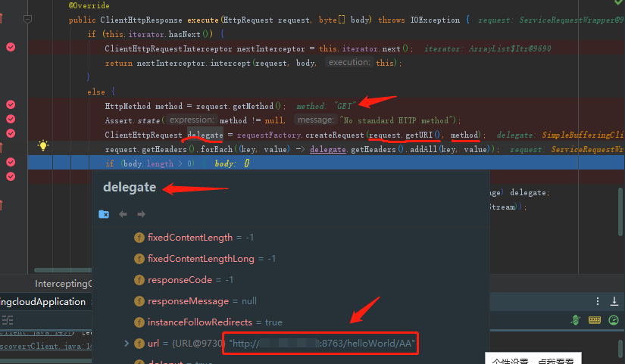Click the getMethod() call
625x364 pixels.
[257, 106]
